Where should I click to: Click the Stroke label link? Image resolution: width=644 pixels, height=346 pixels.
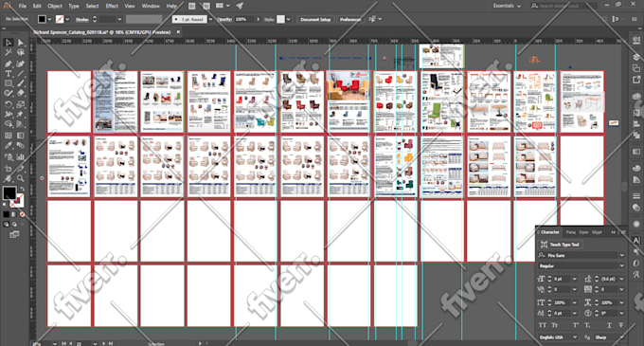pyautogui.click(x=82, y=19)
